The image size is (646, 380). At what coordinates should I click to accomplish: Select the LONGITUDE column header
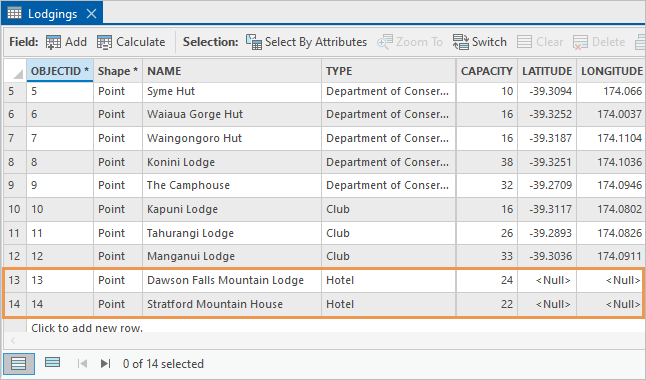pyautogui.click(x=611, y=71)
